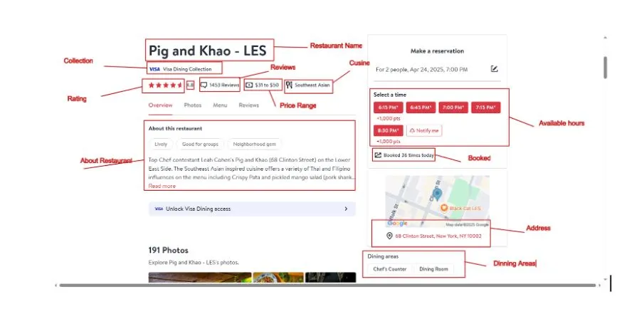This screenshot has width=644, height=309.
Task: Click the speech bubble icon beside 1453 Reviews
Action: pos(204,85)
